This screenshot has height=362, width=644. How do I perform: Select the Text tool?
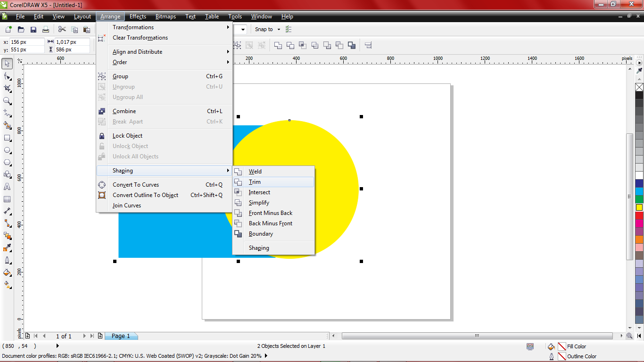pyautogui.click(x=7, y=187)
